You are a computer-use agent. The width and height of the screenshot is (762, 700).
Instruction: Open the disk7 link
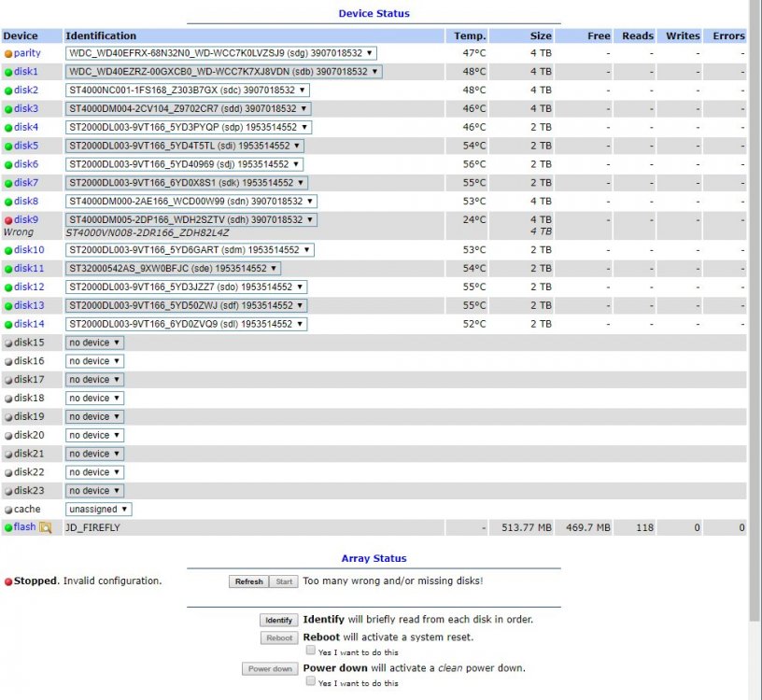pyautogui.click(x=26, y=183)
